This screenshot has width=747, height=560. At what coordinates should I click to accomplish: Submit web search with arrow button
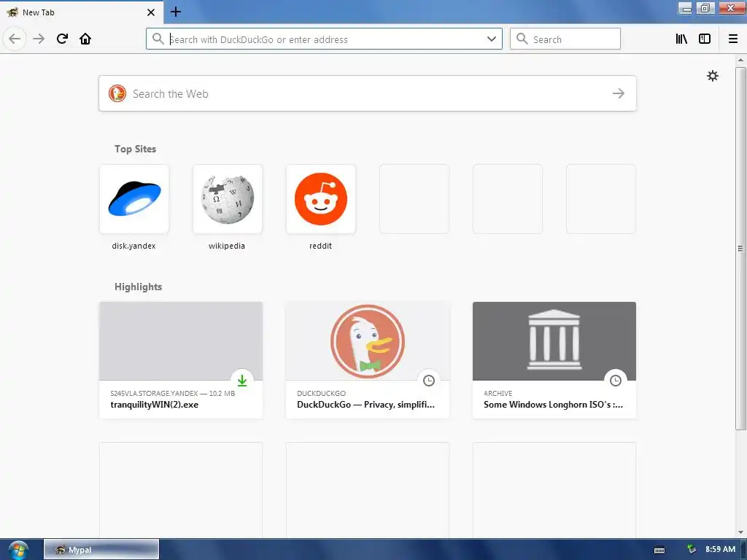[619, 94]
